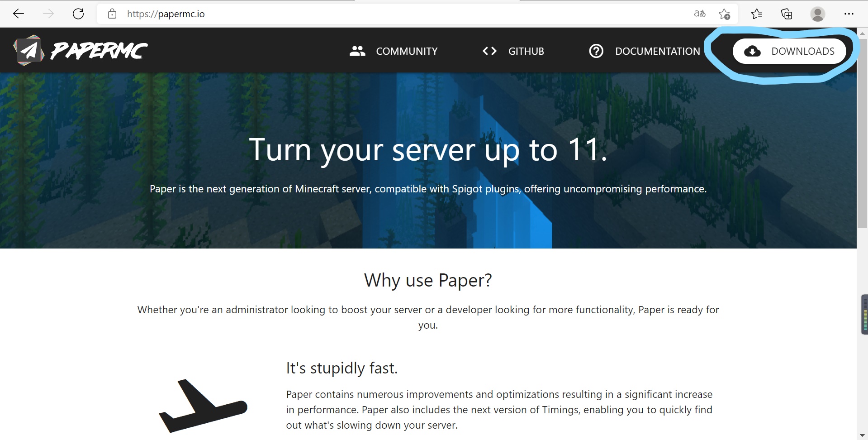
Task: Click the paragraph mentioning Timings
Action: [499, 410]
